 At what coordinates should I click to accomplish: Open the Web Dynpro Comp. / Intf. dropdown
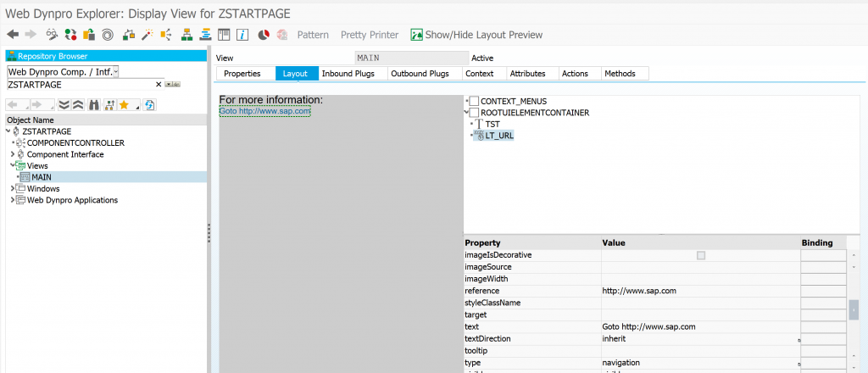tap(115, 71)
